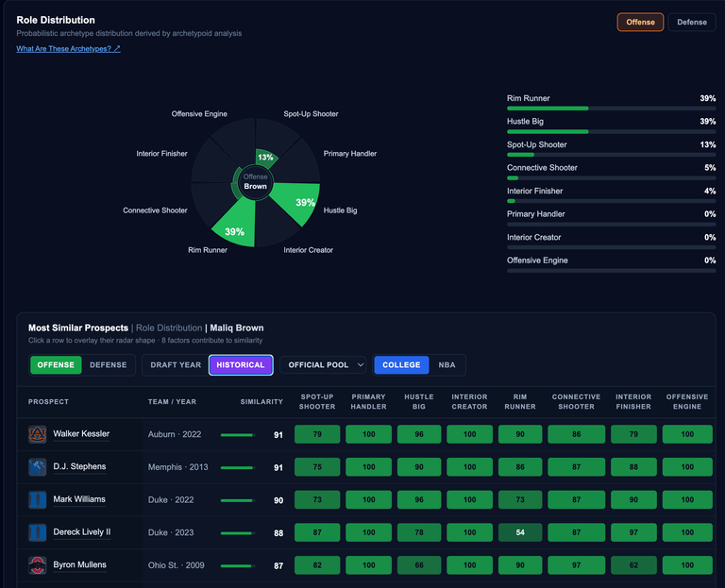
Task: Click the Duke logo beside Dereck Lively II
Action: (38, 532)
